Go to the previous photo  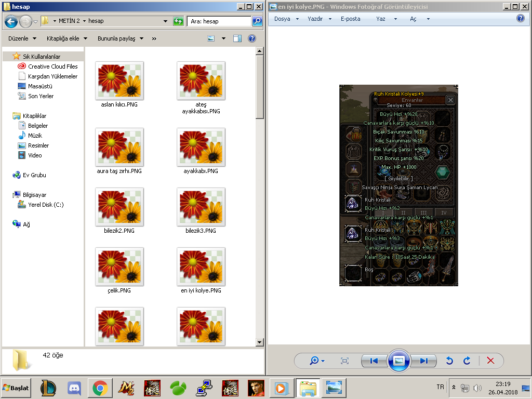coord(374,361)
